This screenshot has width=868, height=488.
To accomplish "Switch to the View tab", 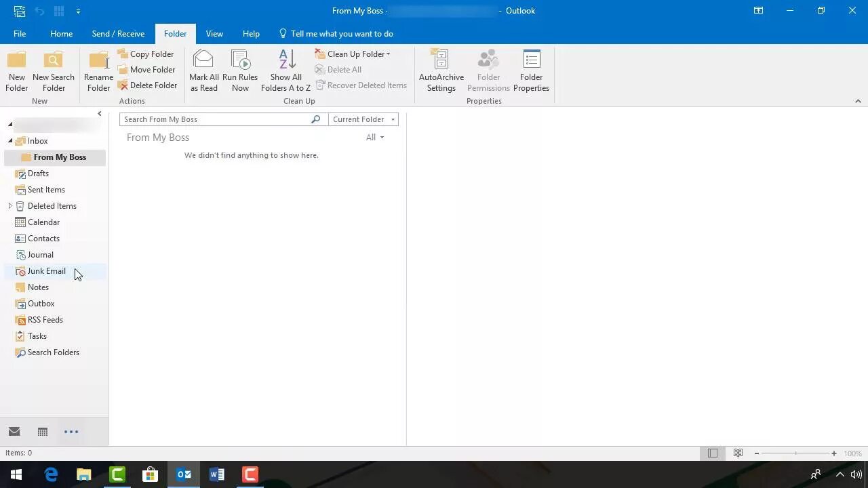I will 214,34.
